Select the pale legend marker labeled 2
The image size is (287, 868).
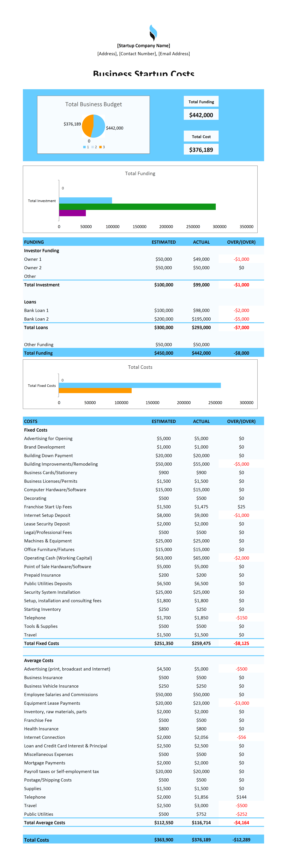pos(93,147)
